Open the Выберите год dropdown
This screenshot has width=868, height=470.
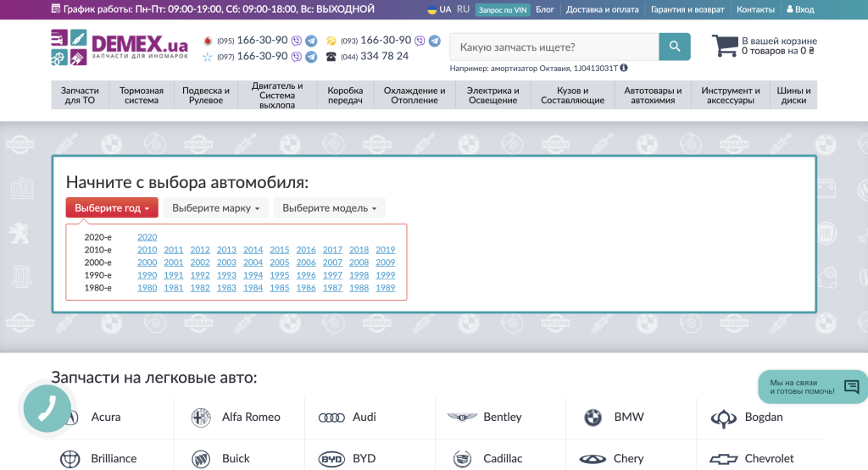[x=112, y=208]
